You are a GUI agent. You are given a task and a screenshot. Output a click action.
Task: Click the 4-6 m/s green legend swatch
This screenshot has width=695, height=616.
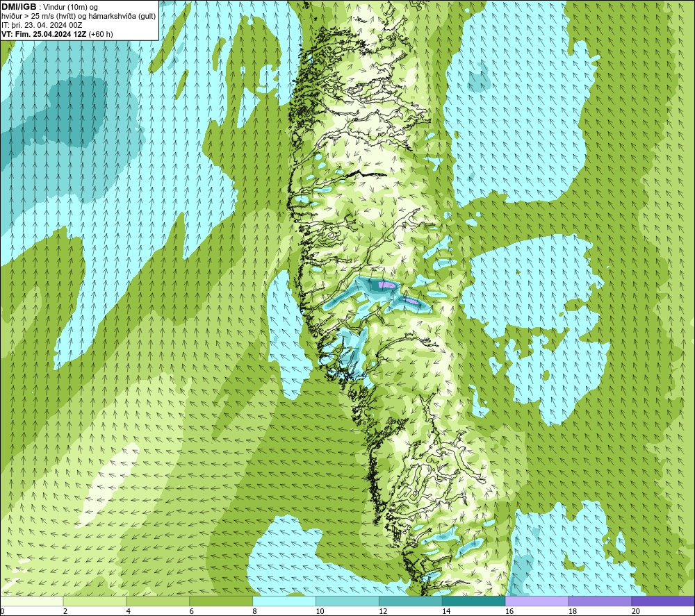[158, 601]
